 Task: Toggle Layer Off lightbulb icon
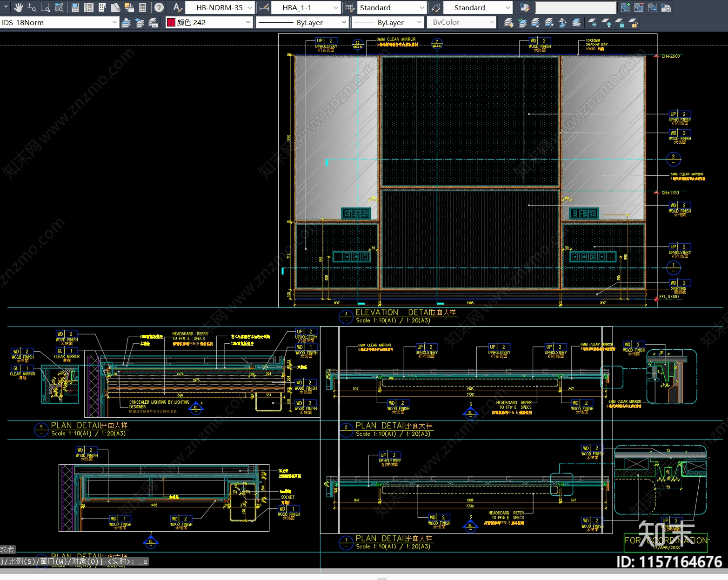(606, 23)
